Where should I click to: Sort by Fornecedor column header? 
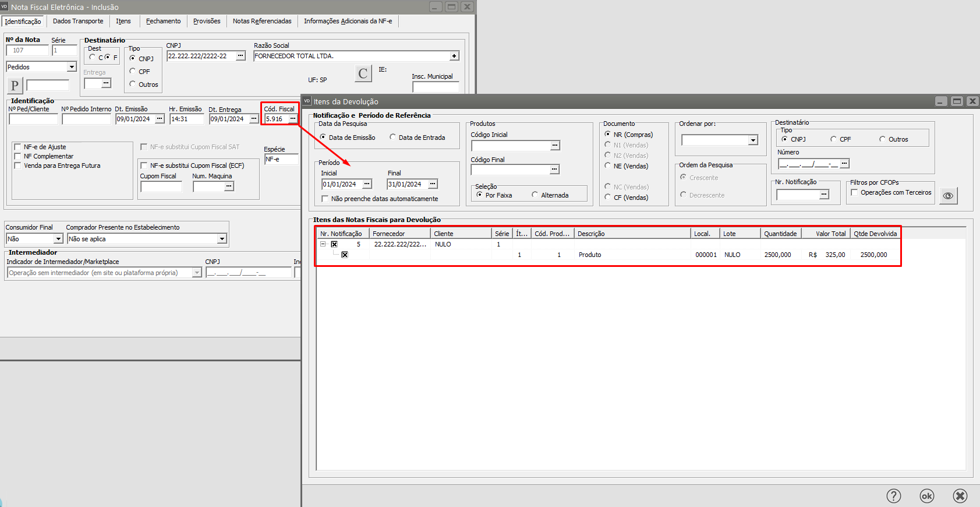pyautogui.click(x=400, y=234)
